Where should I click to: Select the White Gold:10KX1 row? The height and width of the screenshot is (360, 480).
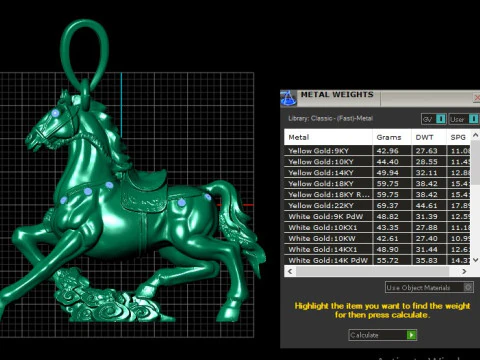377,228
